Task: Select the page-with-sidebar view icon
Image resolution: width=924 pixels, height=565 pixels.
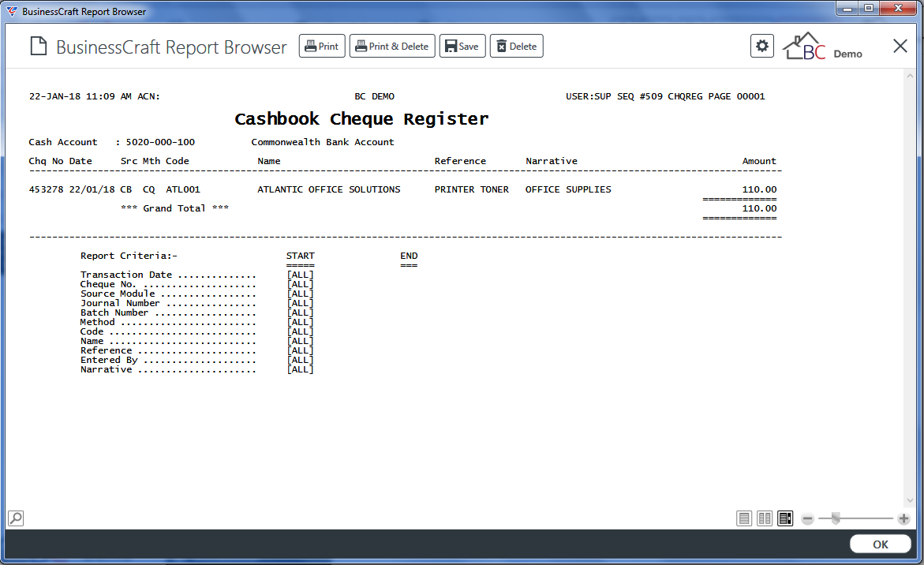Action: (785, 518)
